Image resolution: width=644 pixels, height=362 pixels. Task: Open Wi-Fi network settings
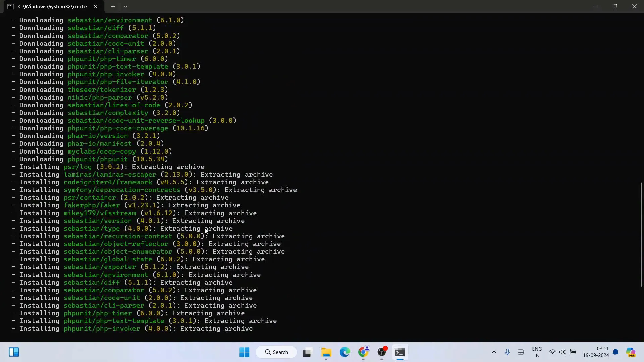(552, 352)
